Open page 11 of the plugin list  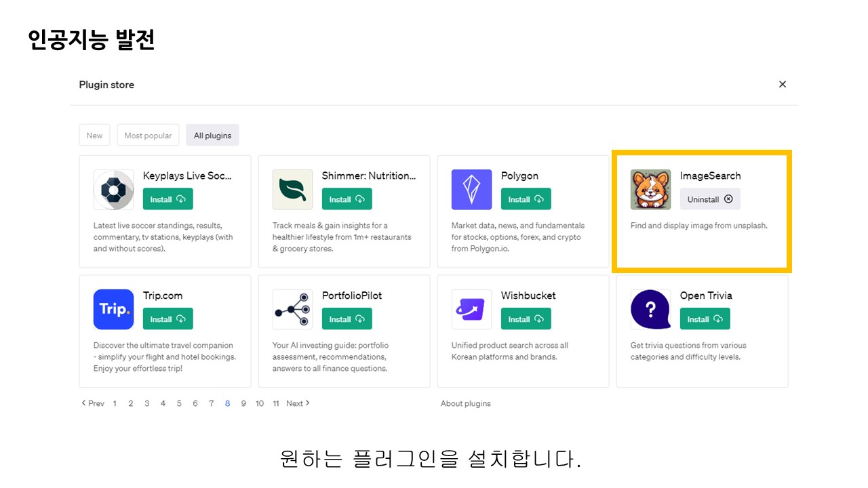pyautogui.click(x=276, y=403)
